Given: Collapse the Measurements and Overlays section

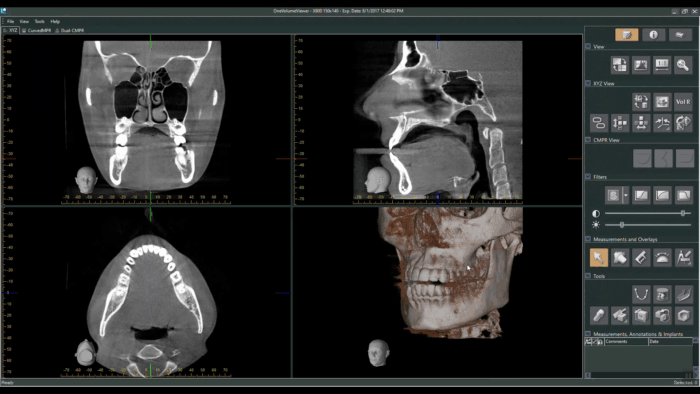Looking at the screenshot, I should tap(588, 239).
